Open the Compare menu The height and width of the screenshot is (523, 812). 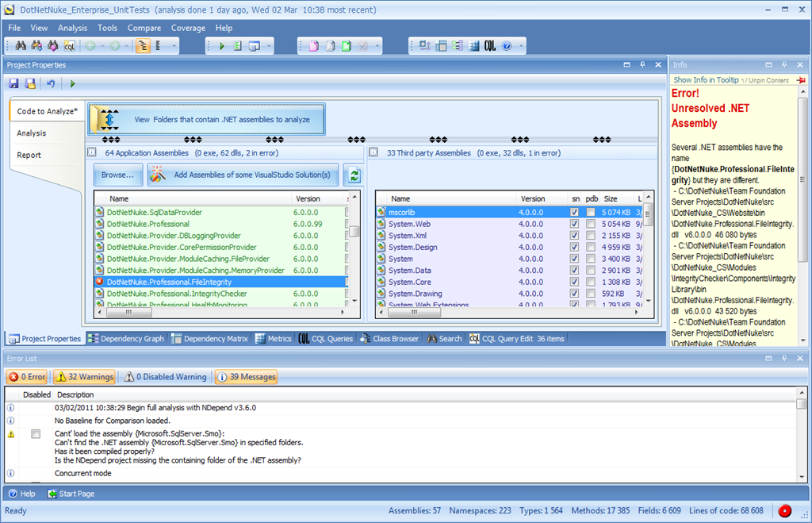click(144, 28)
